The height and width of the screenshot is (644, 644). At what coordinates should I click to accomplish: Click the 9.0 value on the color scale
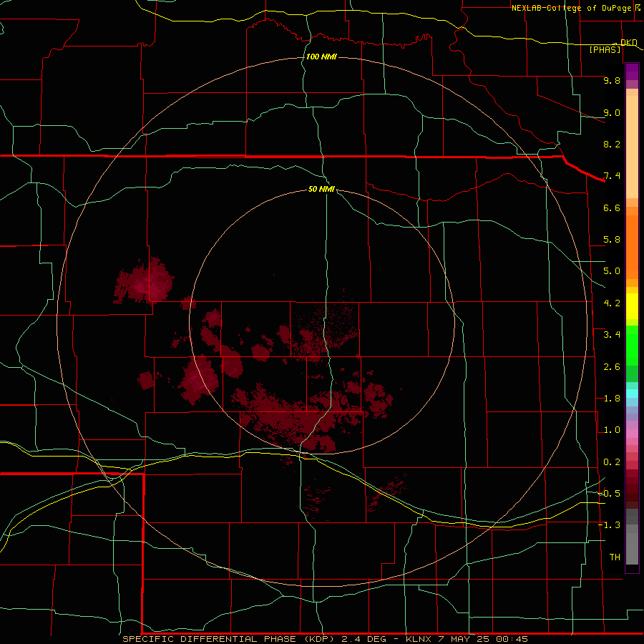[612, 112]
